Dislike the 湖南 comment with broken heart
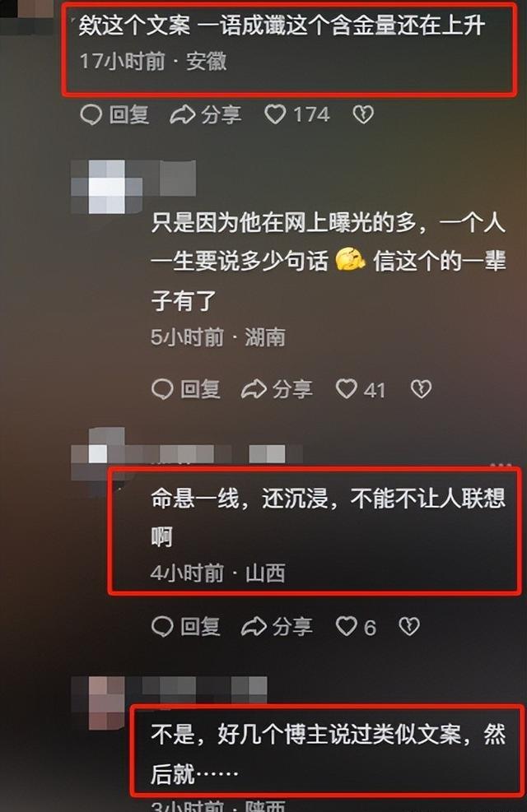 click(x=421, y=389)
